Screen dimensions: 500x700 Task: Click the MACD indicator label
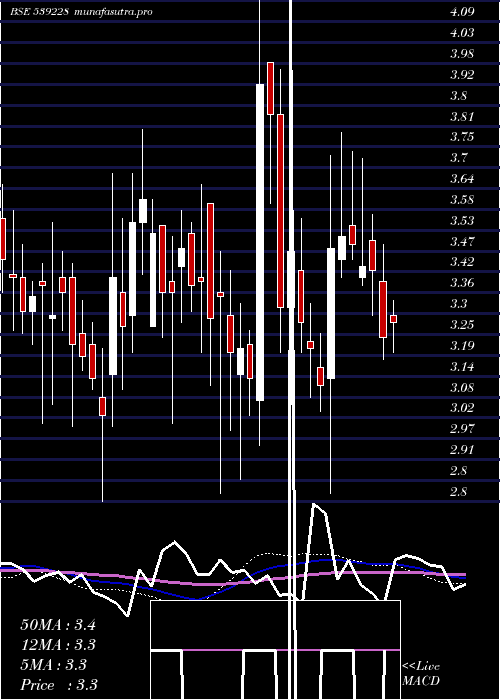tap(421, 681)
